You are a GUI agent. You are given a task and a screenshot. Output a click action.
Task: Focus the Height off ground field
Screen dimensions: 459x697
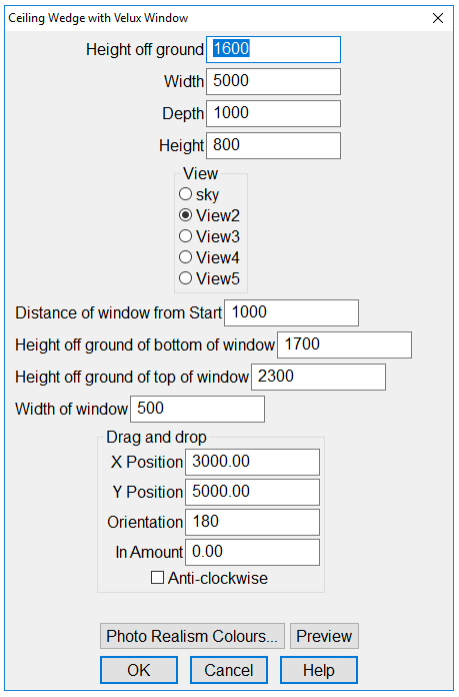(273, 49)
